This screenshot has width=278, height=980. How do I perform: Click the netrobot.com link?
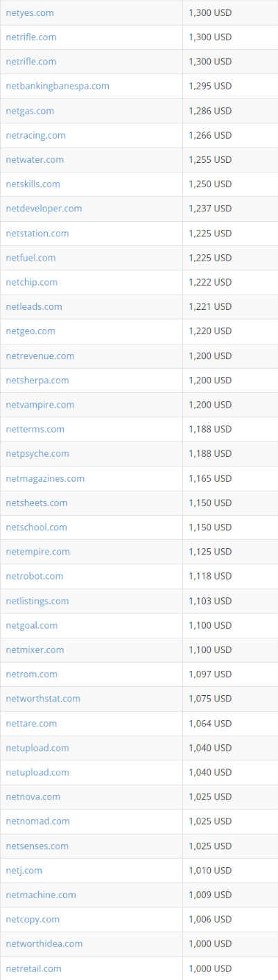coord(35,576)
